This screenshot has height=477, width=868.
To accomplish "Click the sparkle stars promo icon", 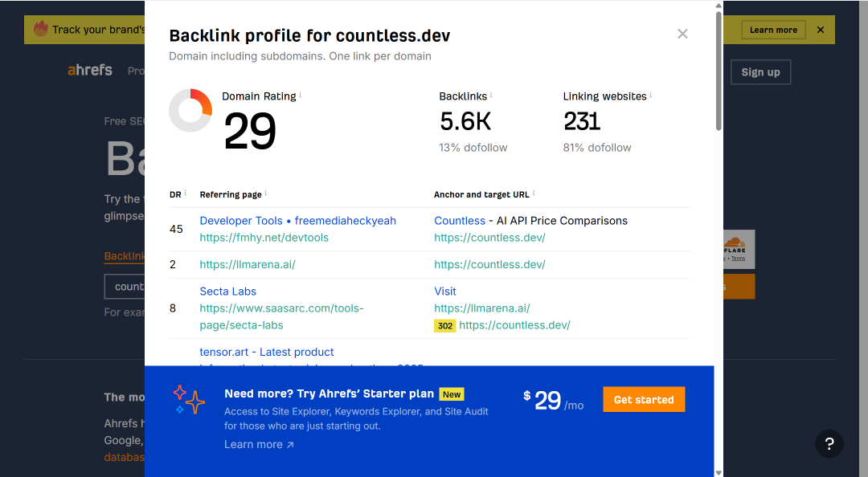I will (189, 400).
